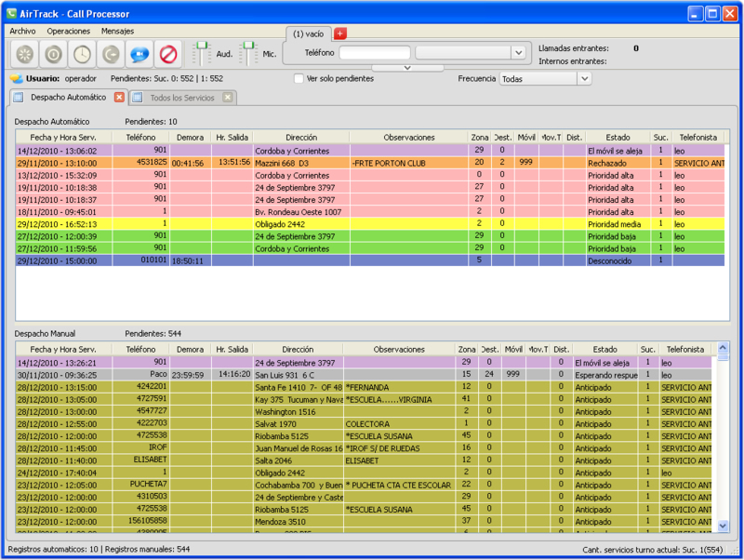Select the manual row dated 14/12/2010 - 13:26:21

364,363
